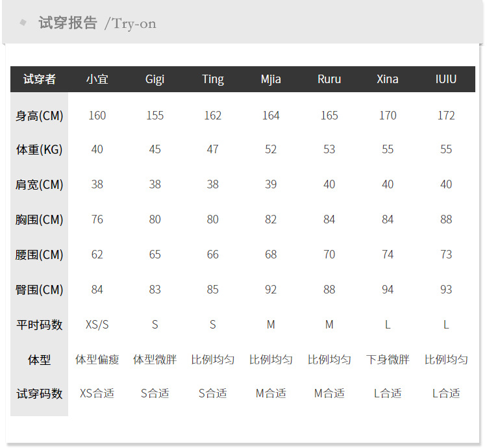
Task: Click waist value 62 for 小宜
Action: (x=97, y=255)
